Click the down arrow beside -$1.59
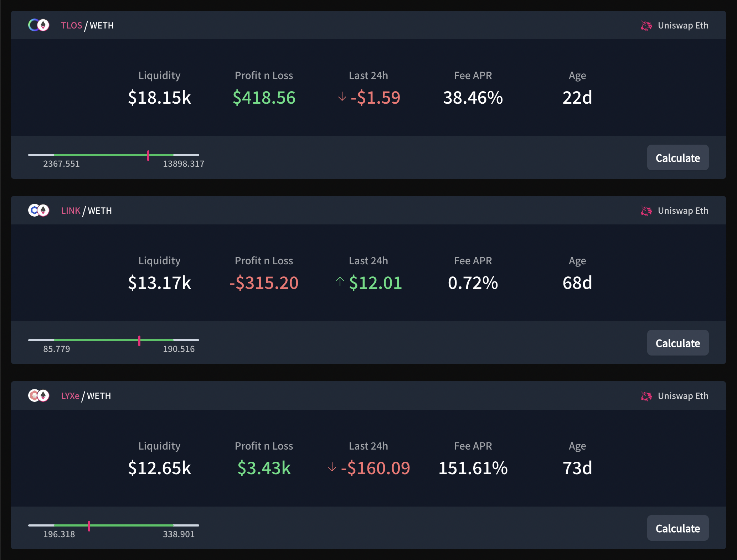737x560 pixels. point(342,97)
